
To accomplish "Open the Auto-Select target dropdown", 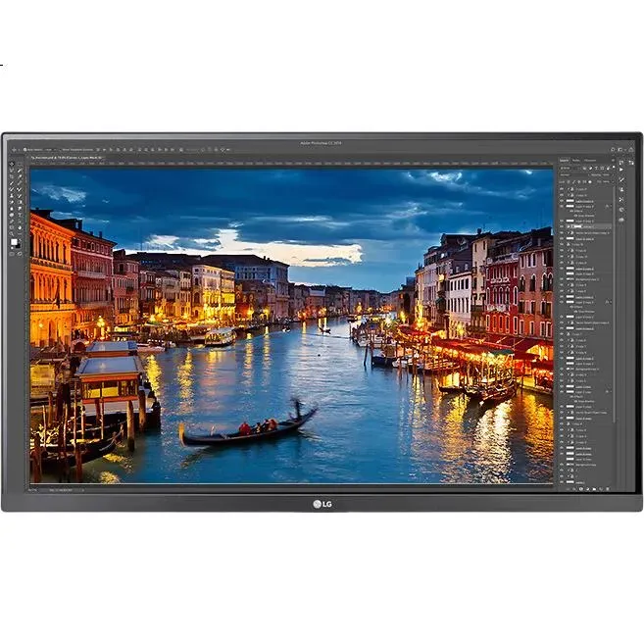I will pyautogui.click(x=47, y=150).
